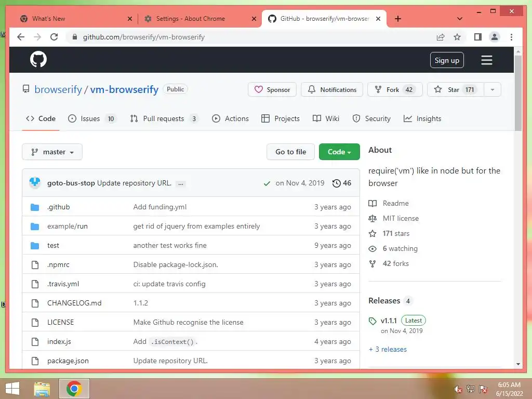Click the GitHub octocat logo in the header
Viewport: 532px width, 399px height.
point(38,60)
